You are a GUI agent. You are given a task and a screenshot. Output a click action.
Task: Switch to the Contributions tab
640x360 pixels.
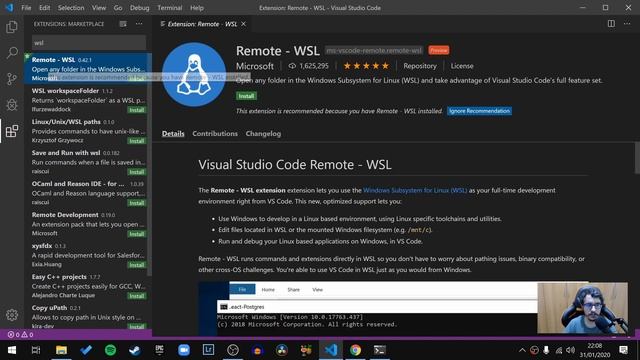[215, 133]
